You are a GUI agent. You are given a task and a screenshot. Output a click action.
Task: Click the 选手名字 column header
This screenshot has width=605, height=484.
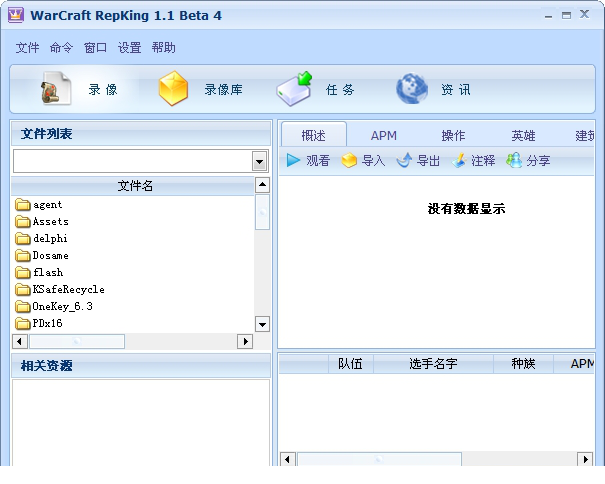tap(433, 363)
